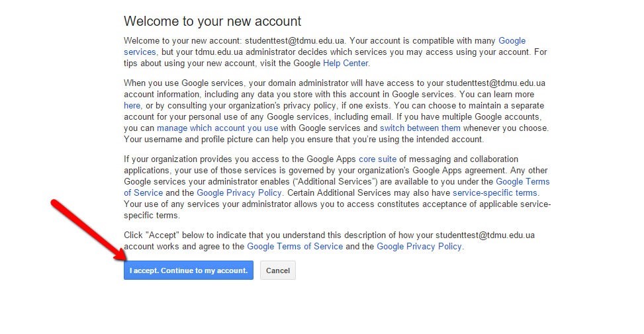The image size is (644, 334).
Task: Click the "Welcome to your new account" heading
Action: coord(212,21)
